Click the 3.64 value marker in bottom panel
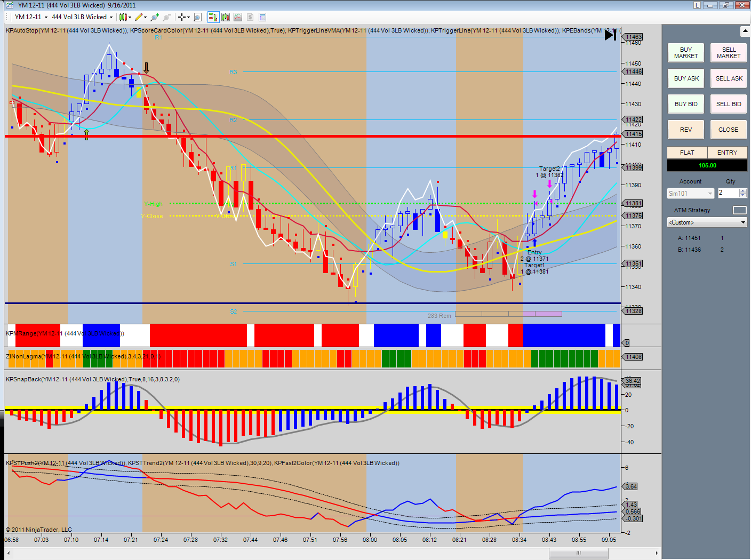This screenshot has width=751, height=560. tap(631, 486)
